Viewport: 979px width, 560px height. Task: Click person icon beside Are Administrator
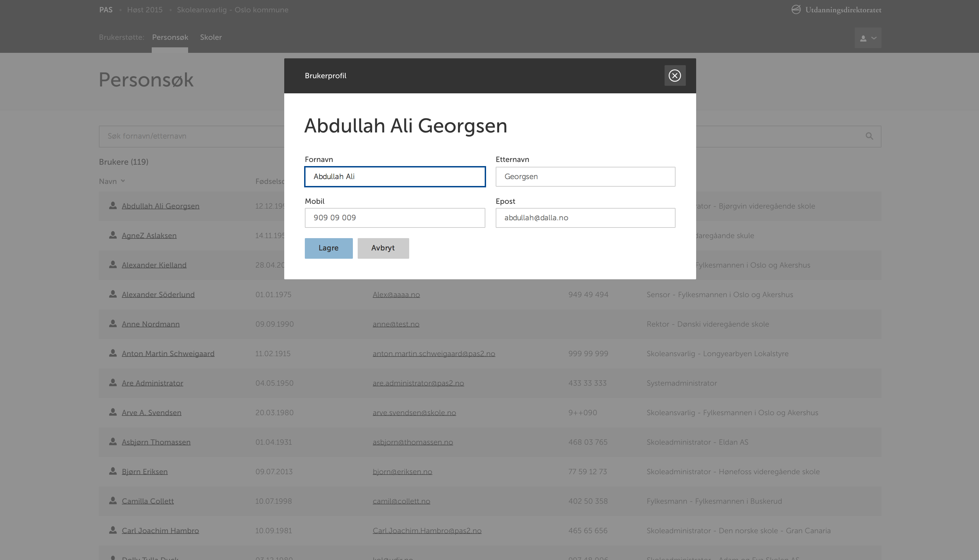(113, 383)
